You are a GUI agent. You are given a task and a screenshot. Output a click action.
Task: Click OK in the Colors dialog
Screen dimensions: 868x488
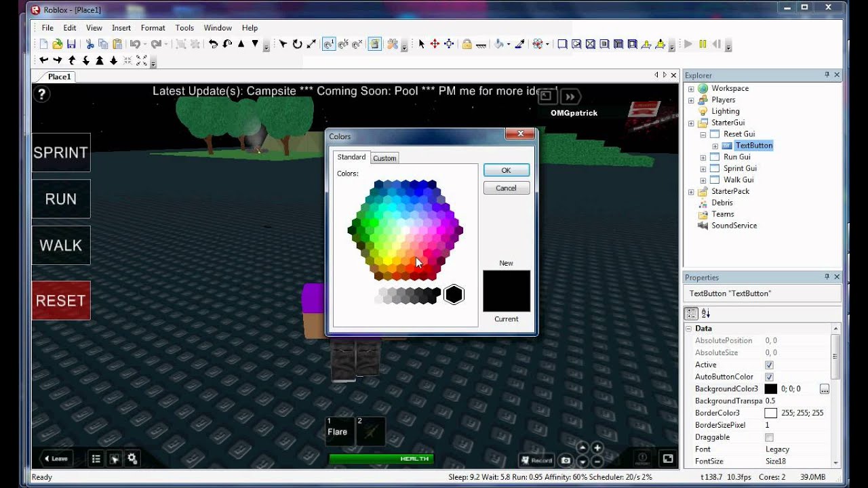pyautogui.click(x=506, y=170)
